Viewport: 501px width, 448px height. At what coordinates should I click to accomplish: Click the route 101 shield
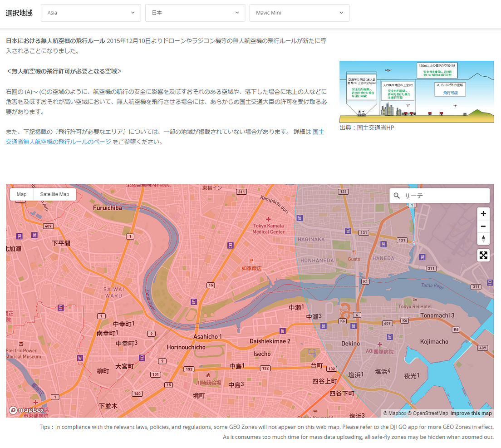coord(156,374)
